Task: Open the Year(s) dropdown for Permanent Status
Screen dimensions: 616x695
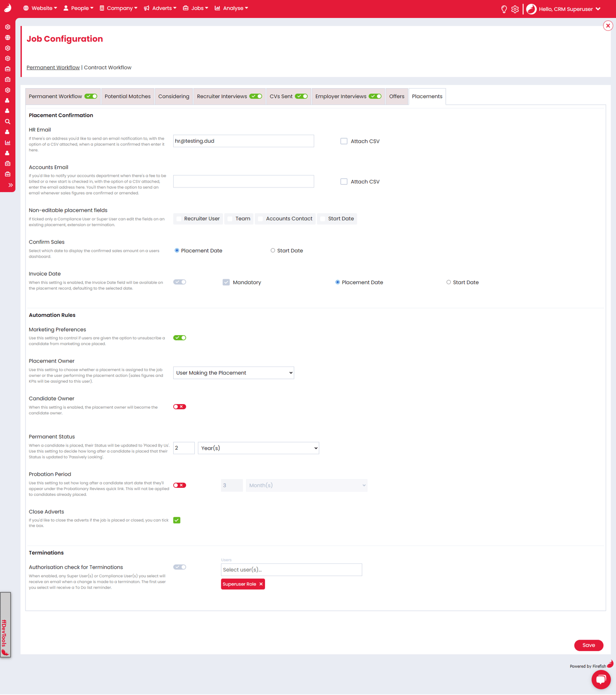Action: tap(258, 448)
